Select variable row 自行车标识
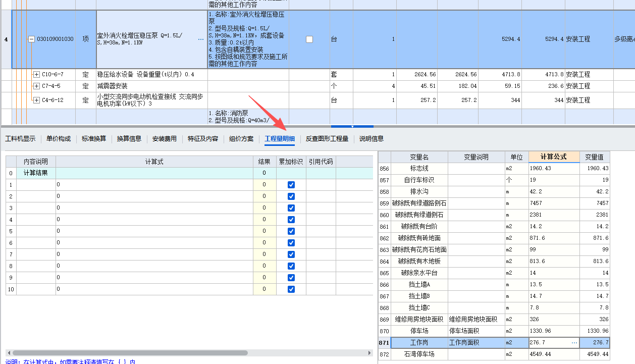The height and width of the screenshot is (364, 635). coord(494,180)
